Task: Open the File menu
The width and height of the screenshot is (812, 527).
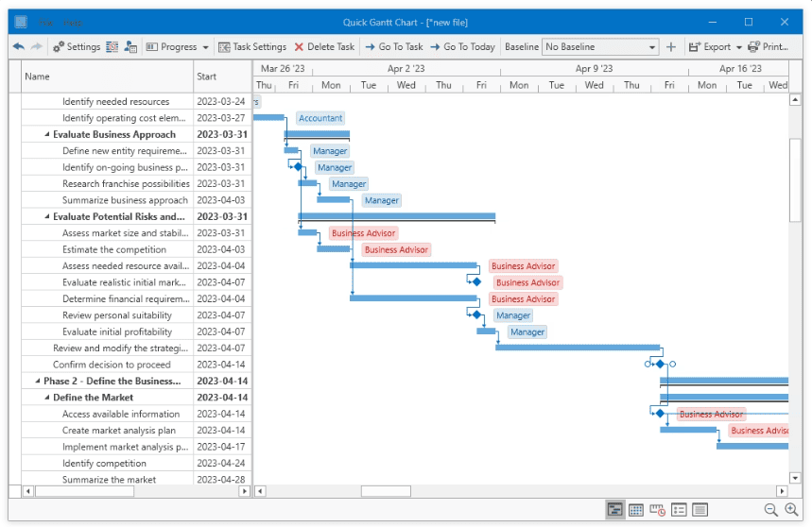Action: (45, 23)
